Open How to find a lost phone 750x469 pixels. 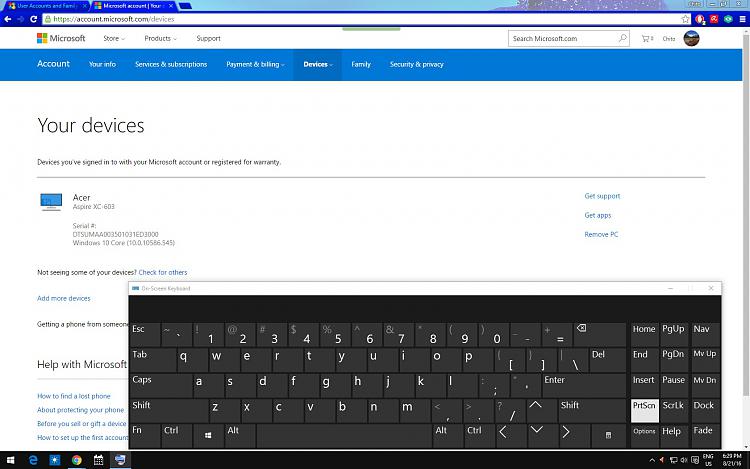point(74,396)
